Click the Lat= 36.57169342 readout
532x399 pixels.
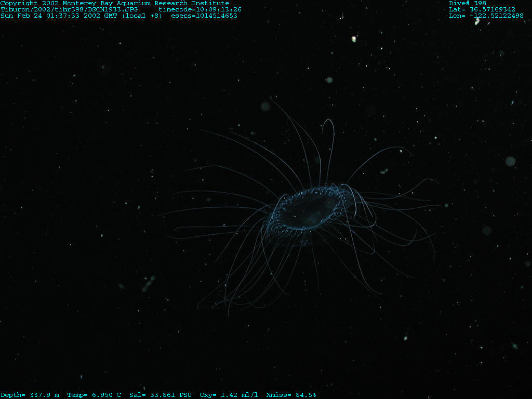point(482,9)
